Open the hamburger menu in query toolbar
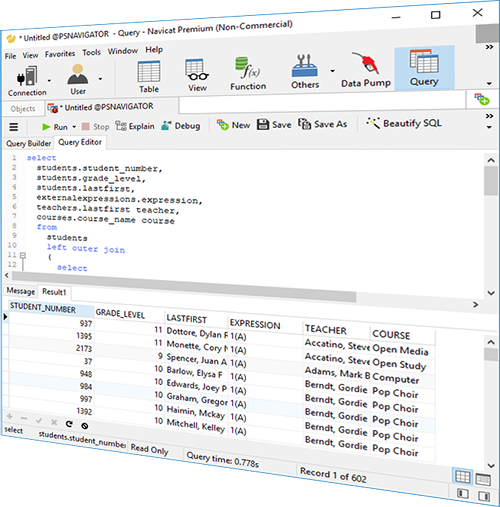The width and height of the screenshot is (500, 507). 14,127
